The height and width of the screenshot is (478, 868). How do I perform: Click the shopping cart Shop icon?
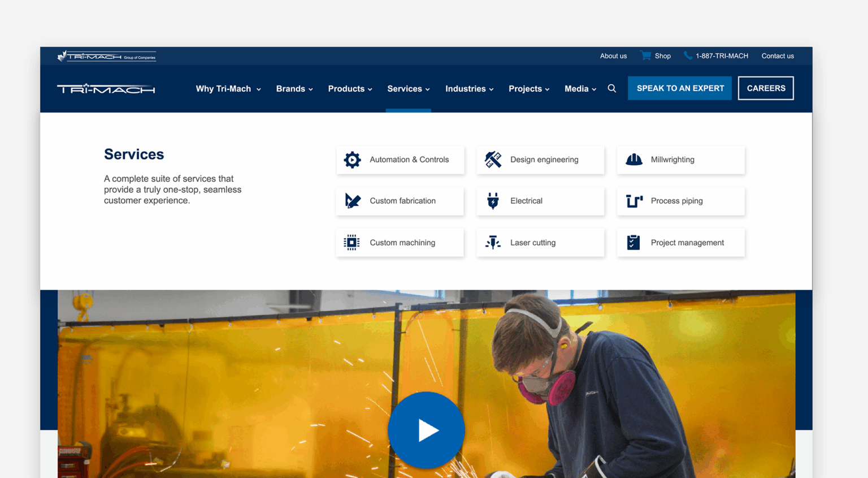645,55
